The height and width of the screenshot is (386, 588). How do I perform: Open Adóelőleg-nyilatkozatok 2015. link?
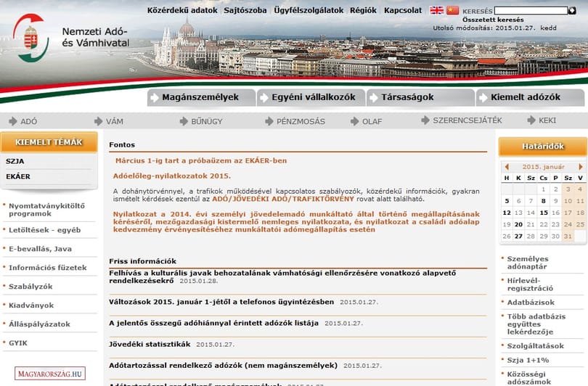pyautogui.click(x=172, y=176)
